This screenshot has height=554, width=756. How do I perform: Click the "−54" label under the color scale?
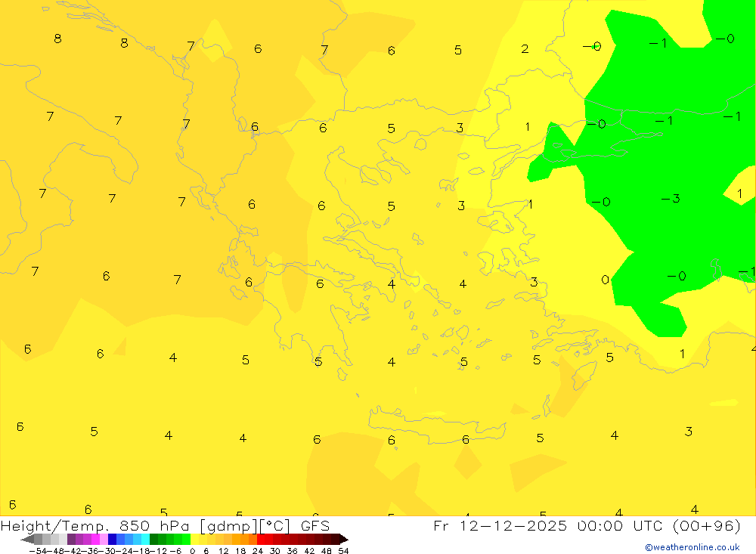click(38, 551)
